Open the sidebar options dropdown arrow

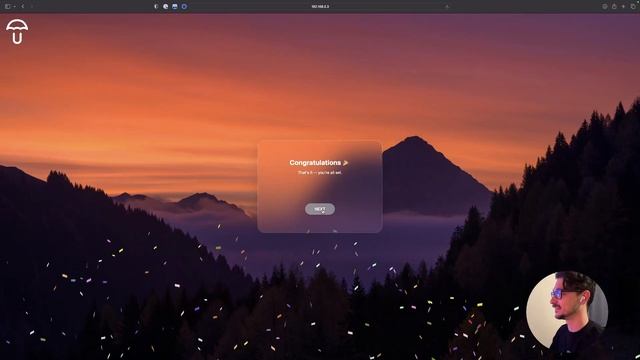coord(14,7)
